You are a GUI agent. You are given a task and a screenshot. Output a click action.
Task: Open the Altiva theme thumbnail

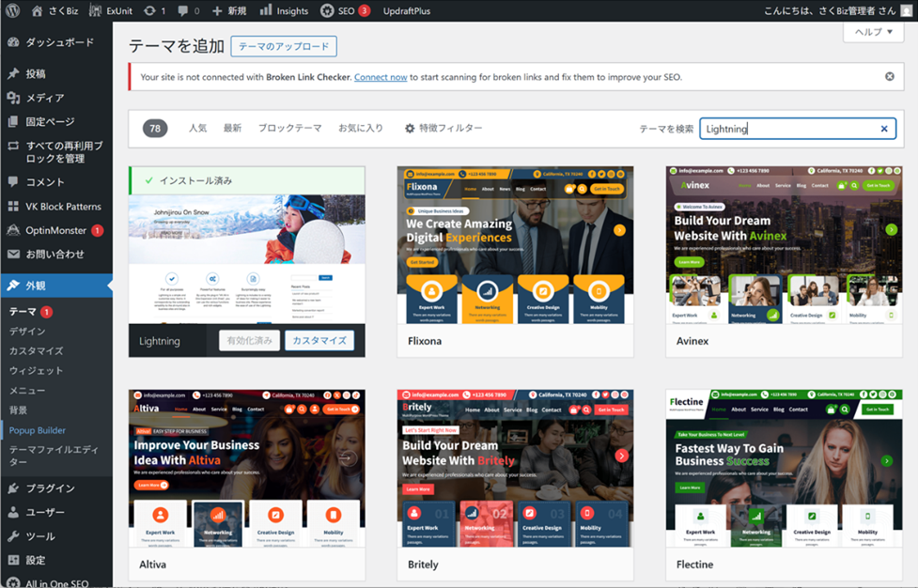(246, 469)
